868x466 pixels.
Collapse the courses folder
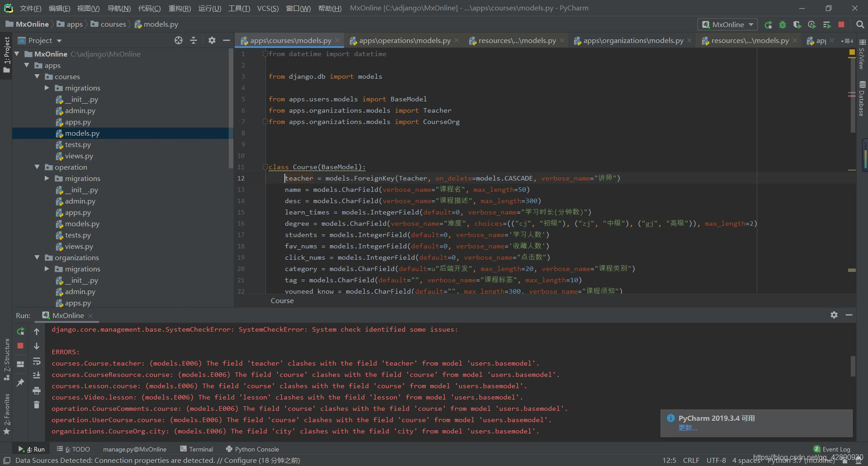coord(38,76)
